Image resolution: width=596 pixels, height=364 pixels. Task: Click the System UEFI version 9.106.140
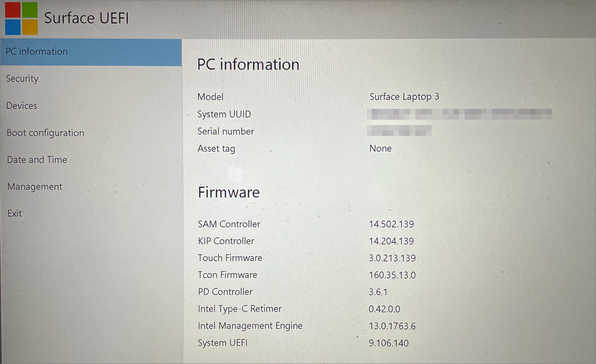pos(389,343)
